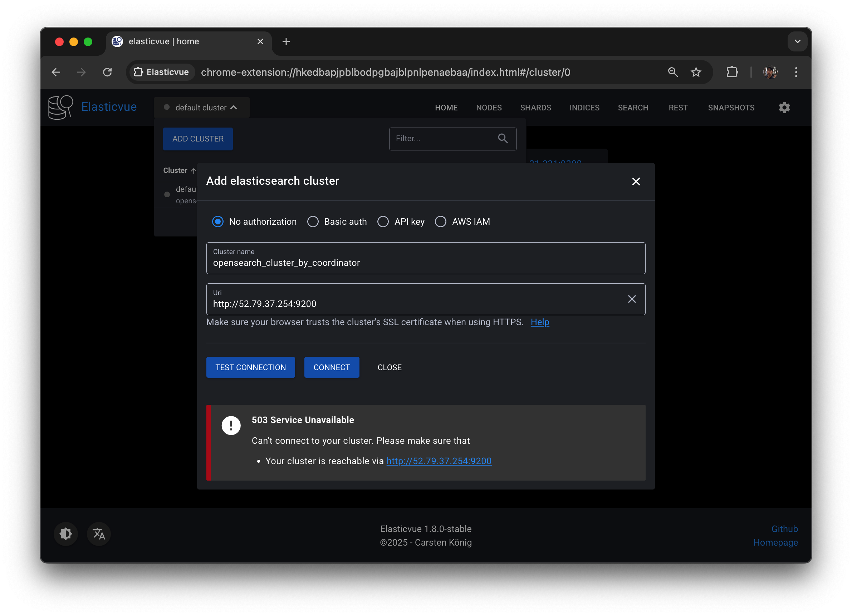Clear the Uri field using X icon

[x=631, y=299]
